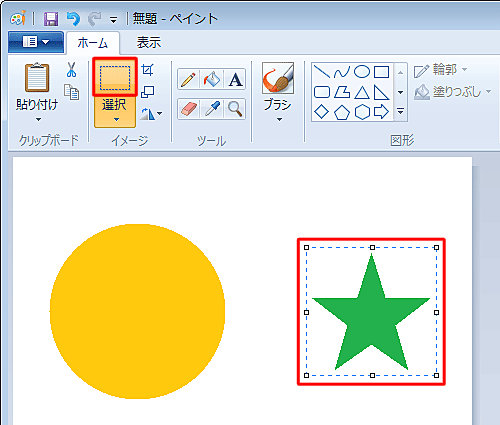Select the Fill with color bucket tool
Image resolution: width=500 pixels, height=425 pixels.
(x=212, y=80)
